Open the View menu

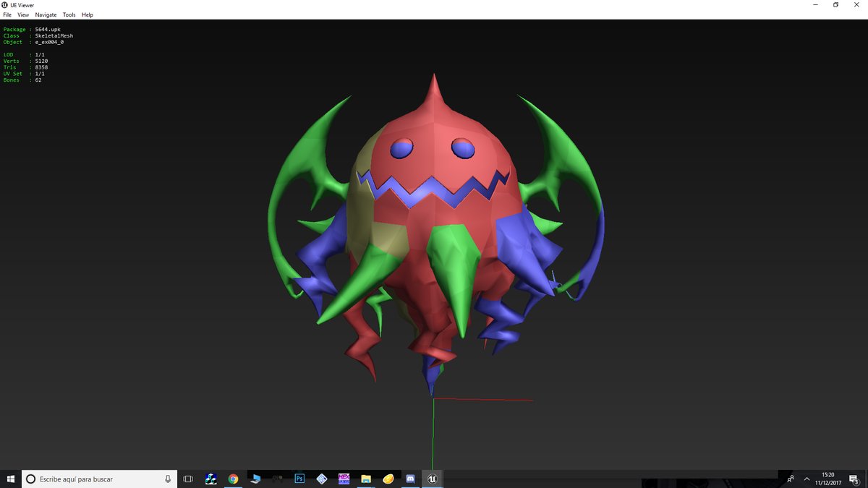23,14
